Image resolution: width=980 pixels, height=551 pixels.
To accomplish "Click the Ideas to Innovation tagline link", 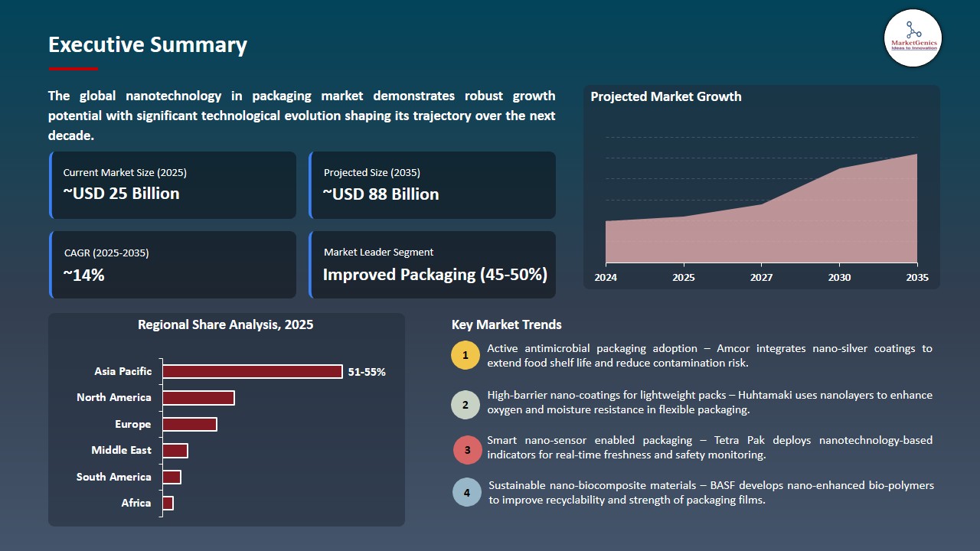I will pos(913,48).
